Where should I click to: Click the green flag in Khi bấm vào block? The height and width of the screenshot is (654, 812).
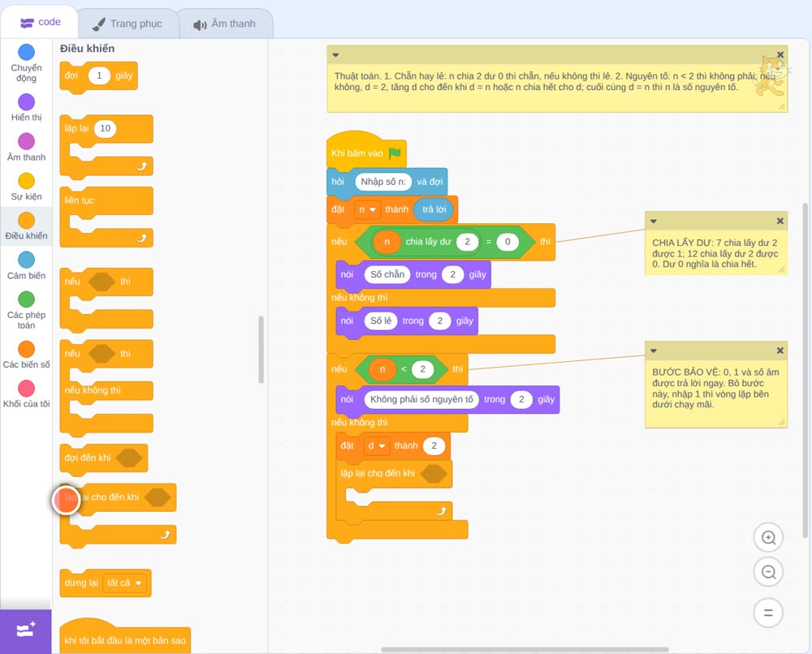point(395,153)
